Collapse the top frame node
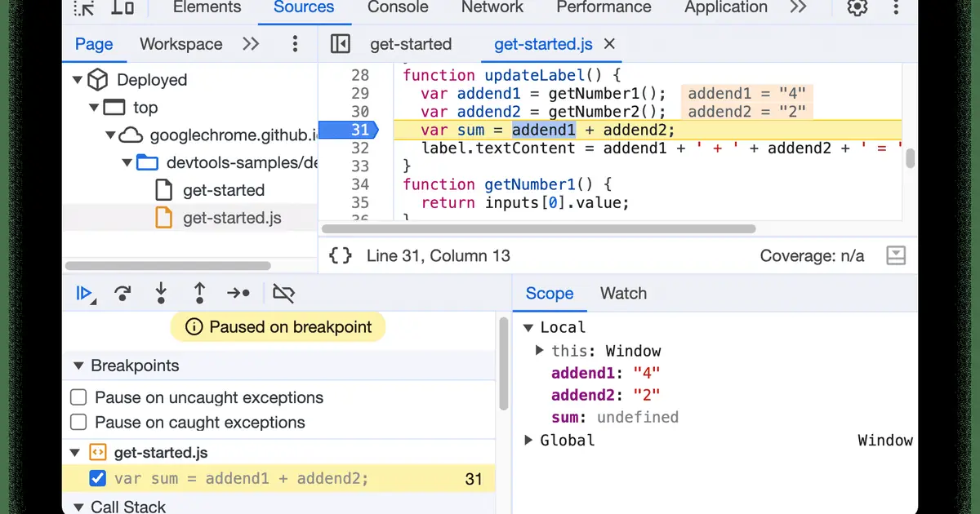This screenshot has height=514, width=980. [x=93, y=108]
